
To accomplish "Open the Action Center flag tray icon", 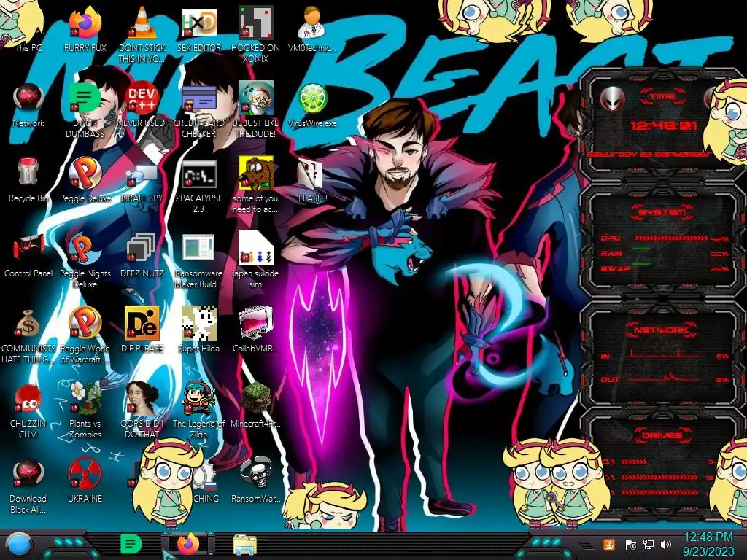I will point(630,545).
